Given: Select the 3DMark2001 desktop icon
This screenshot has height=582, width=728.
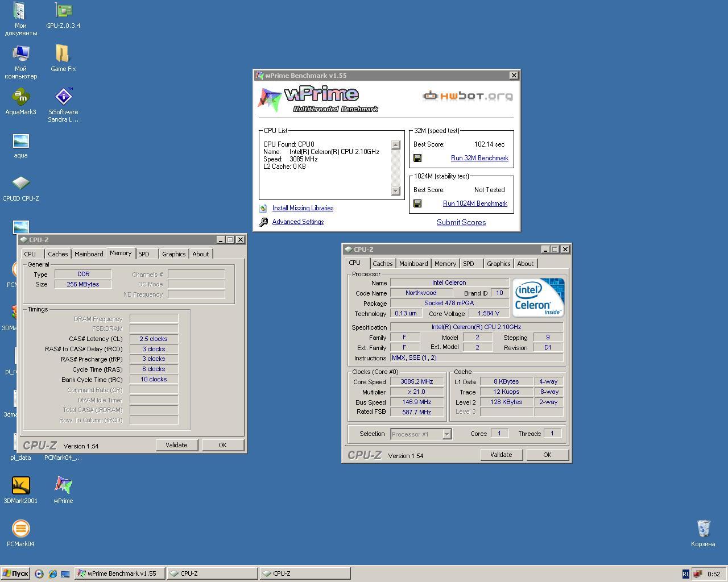Looking at the screenshot, I should [x=20, y=490].
